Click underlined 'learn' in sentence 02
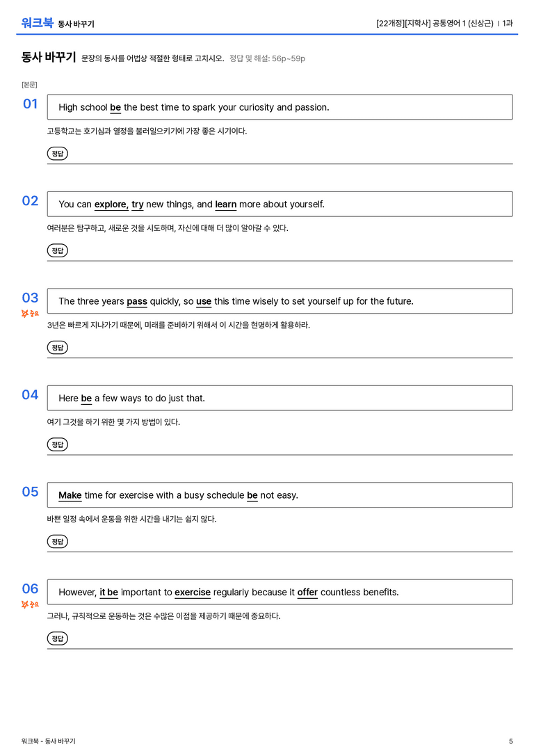The image size is (534, 756). coord(225,204)
